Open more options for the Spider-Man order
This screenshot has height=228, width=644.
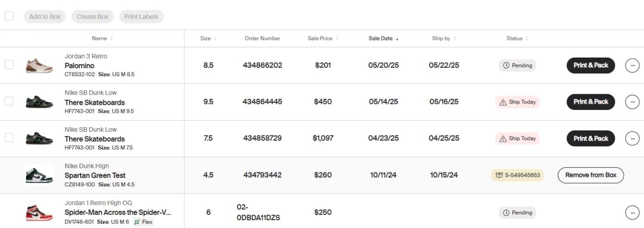632,213
